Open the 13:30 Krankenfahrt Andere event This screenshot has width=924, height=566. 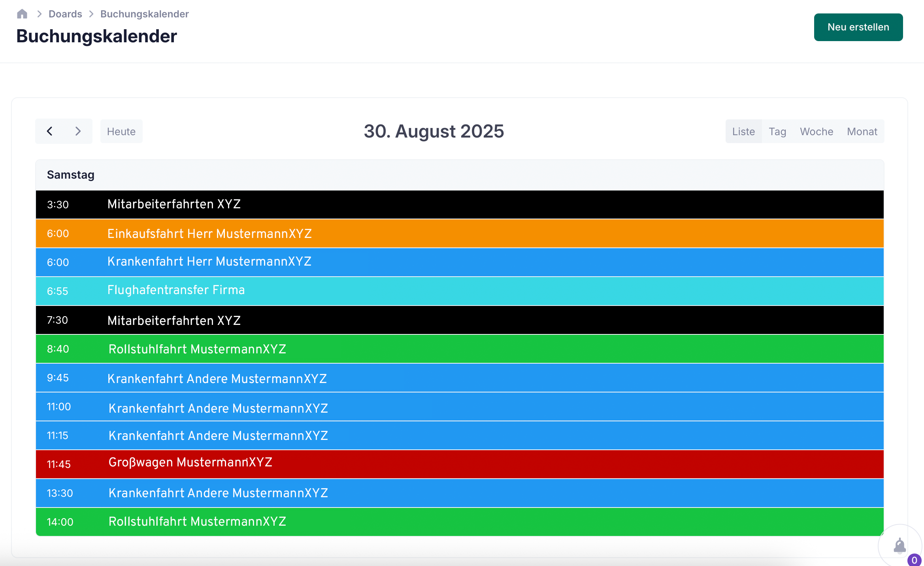(x=218, y=493)
